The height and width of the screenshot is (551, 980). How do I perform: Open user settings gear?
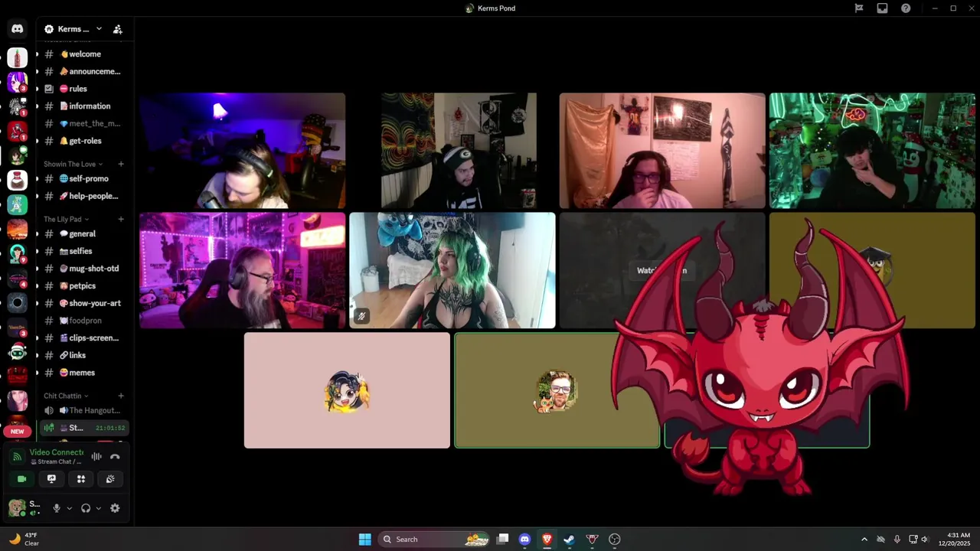(x=115, y=508)
